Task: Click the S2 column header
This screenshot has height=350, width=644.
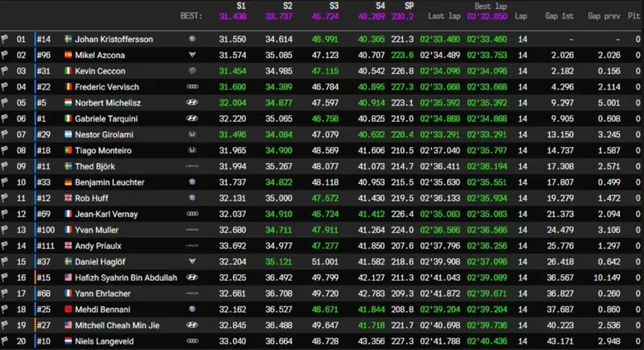Action: pos(288,6)
